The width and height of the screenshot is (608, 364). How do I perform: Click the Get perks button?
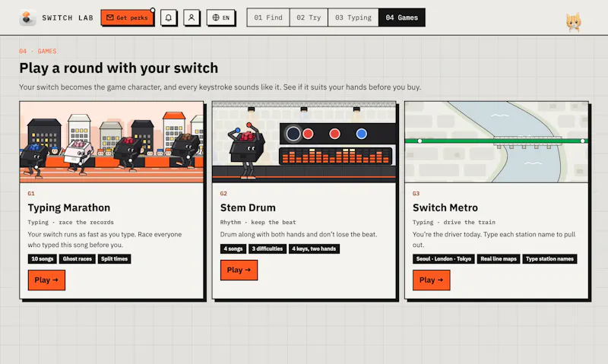click(x=127, y=17)
